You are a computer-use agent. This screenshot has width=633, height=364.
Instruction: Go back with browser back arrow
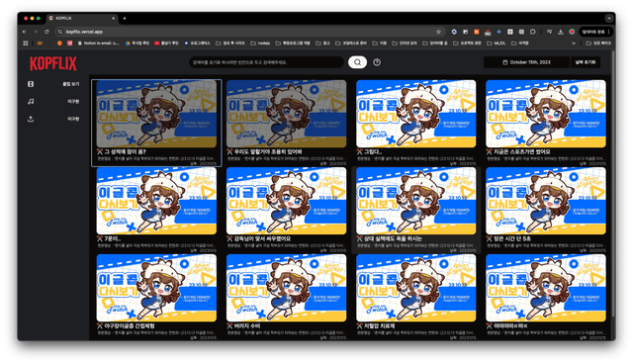coord(25,32)
